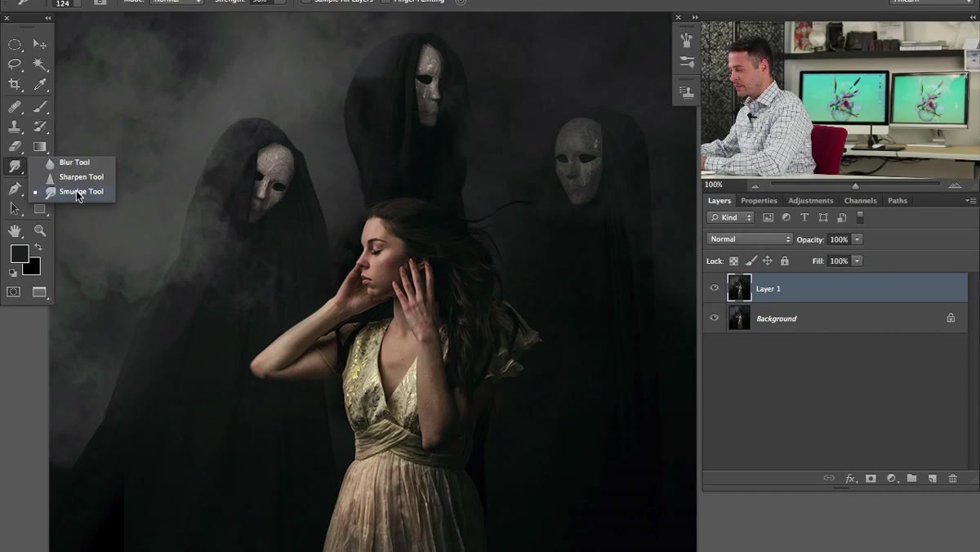The height and width of the screenshot is (552, 980).
Task: Click the Smudge tool button in toolbar
Action: tap(15, 167)
